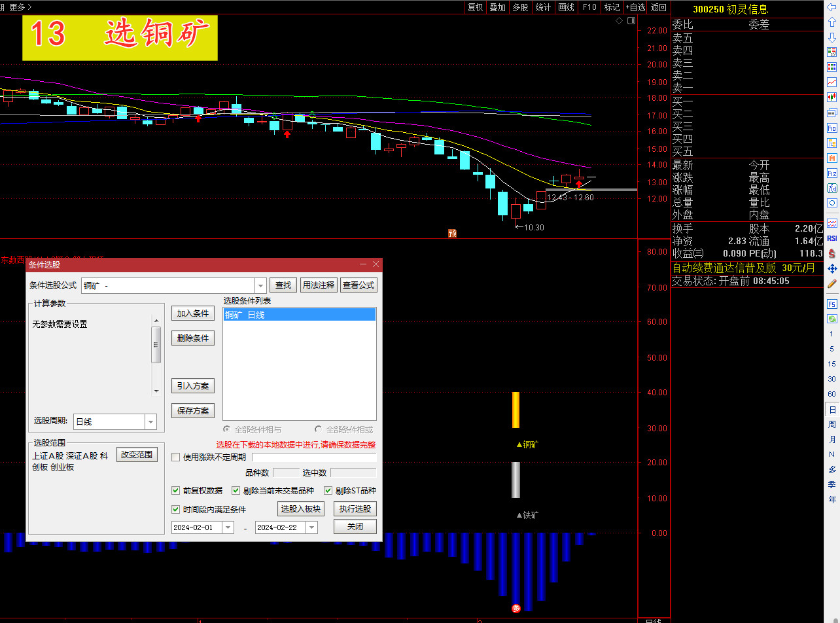
Task: Open the F10 company info sidebar icon
Action: click(832, 128)
